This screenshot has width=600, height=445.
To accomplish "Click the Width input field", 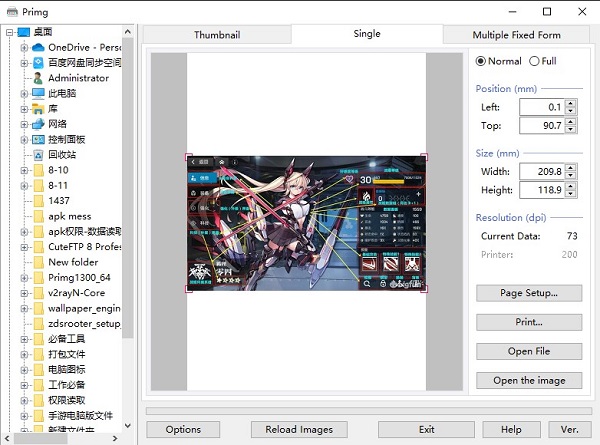I will 543,171.
